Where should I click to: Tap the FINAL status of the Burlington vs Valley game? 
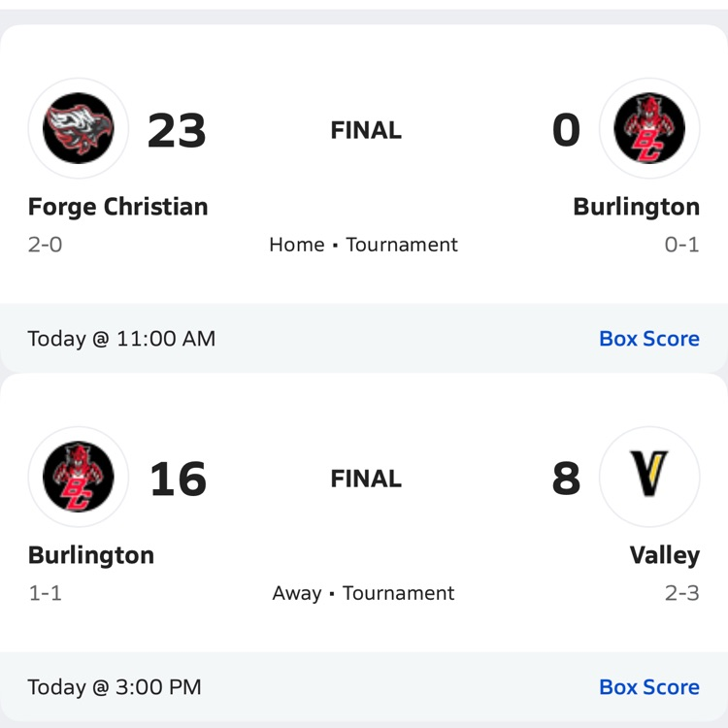(366, 479)
